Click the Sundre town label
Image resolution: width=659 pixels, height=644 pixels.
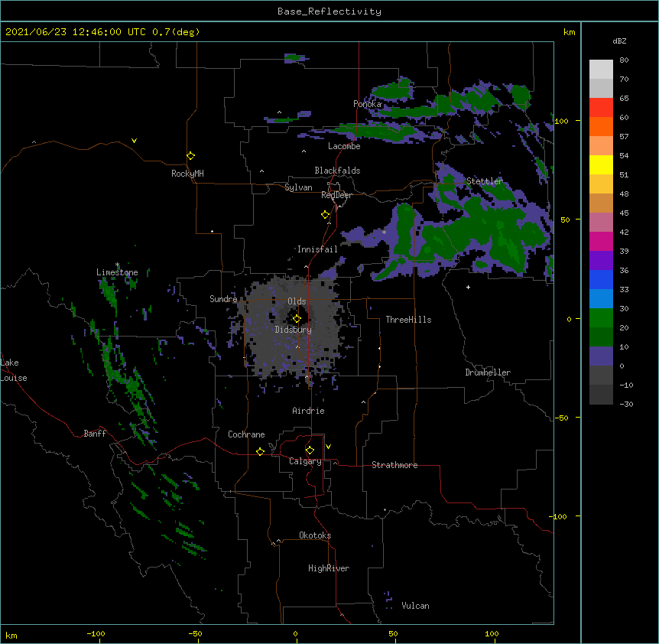(223, 299)
